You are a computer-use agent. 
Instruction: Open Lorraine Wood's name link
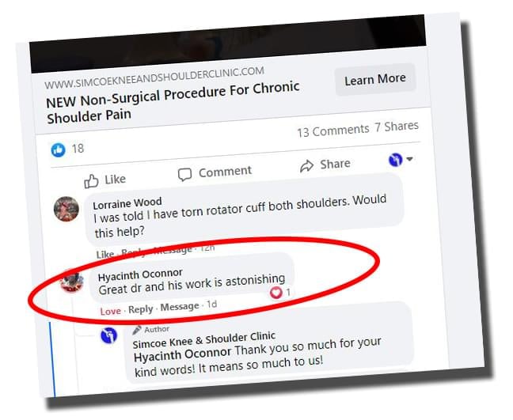(x=127, y=203)
